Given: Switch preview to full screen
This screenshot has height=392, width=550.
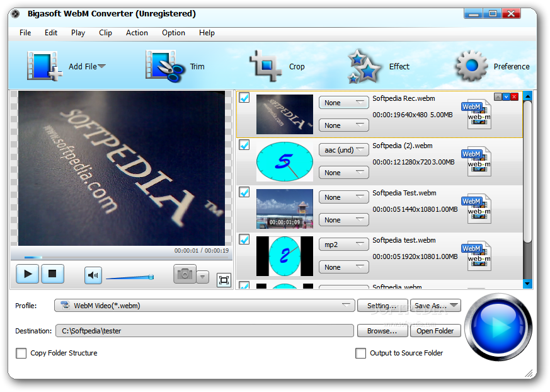Looking at the screenshot, I should pyautogui.click(x=224, y=280).
